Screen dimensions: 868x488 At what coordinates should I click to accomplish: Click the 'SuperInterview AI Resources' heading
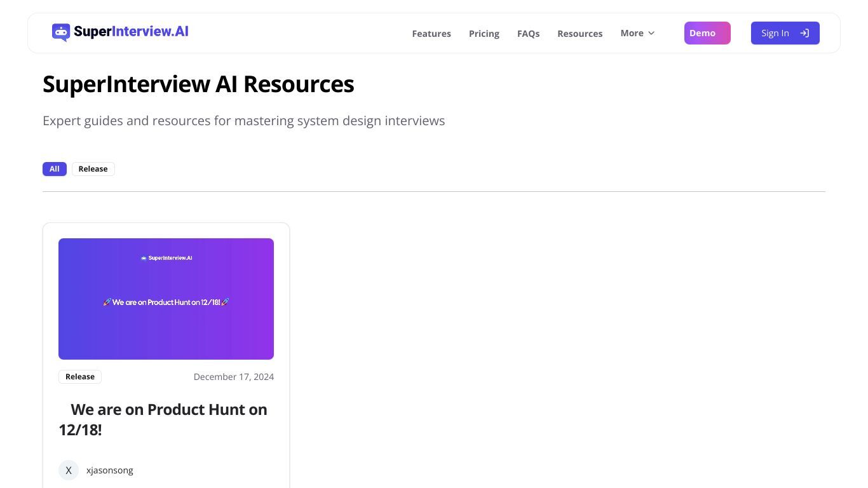coord(198,84)
